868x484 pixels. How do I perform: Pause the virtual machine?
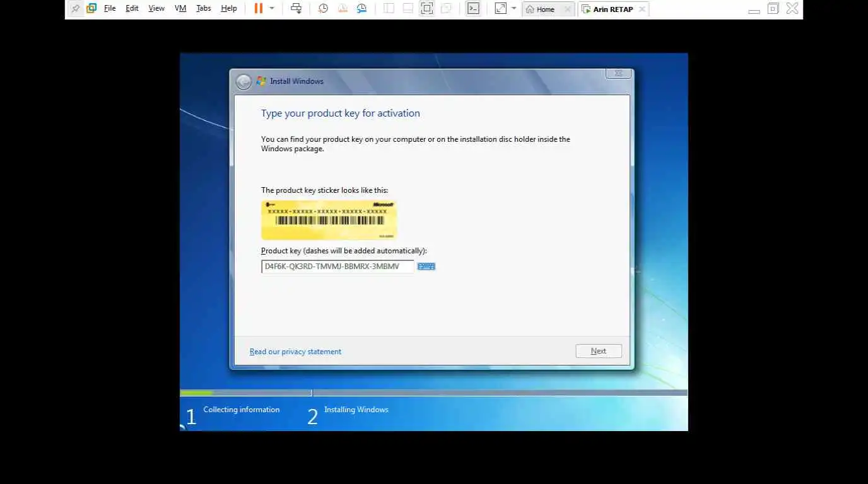[259, 9]
